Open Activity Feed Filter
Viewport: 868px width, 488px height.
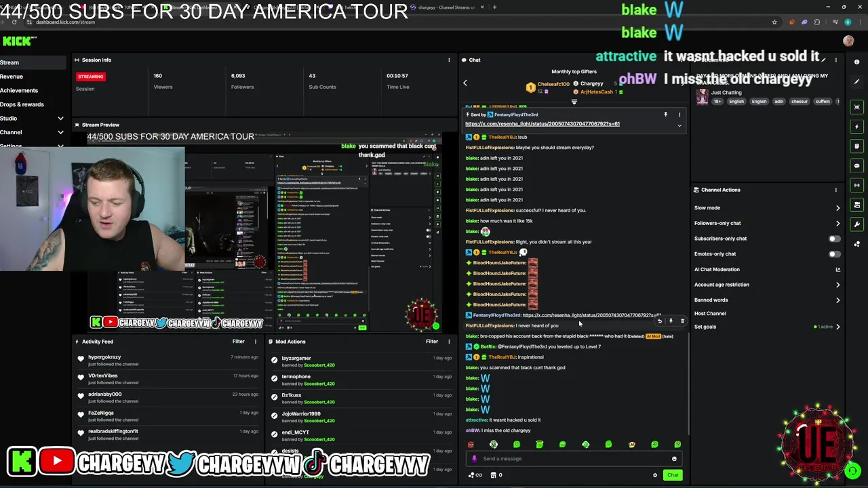click(239, 342)
